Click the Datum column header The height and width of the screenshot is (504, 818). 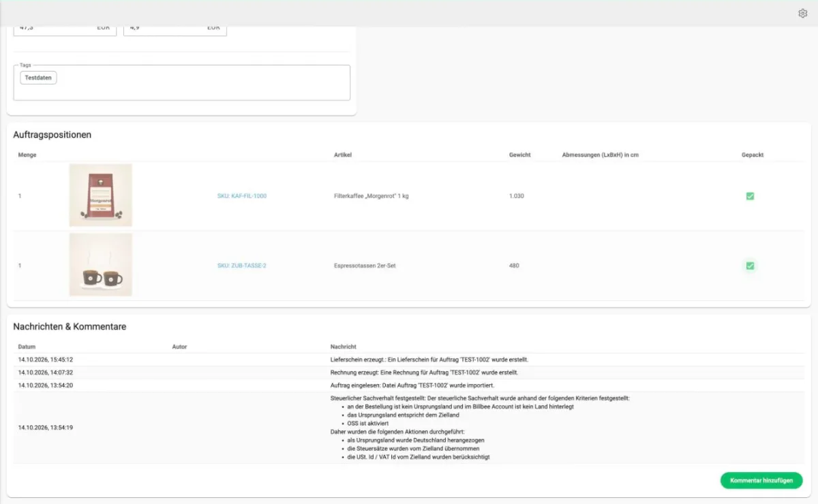[27, 347]
